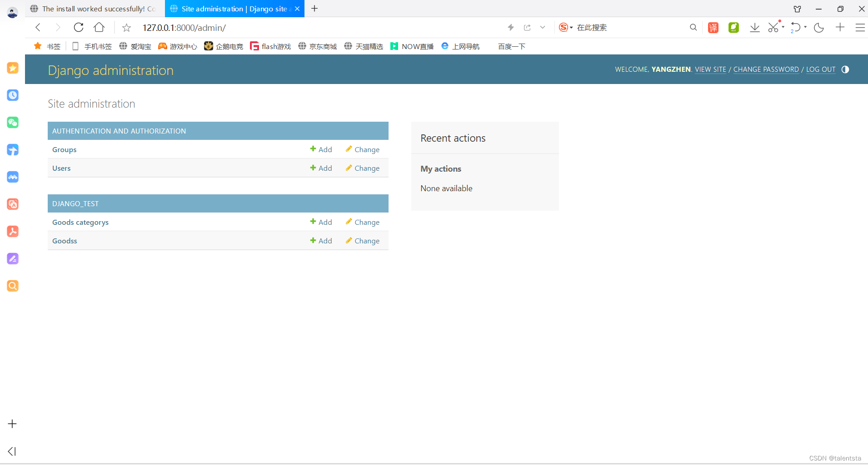868x465 pixels.
Task: Click inside the address bar
Action: point(273,28)
